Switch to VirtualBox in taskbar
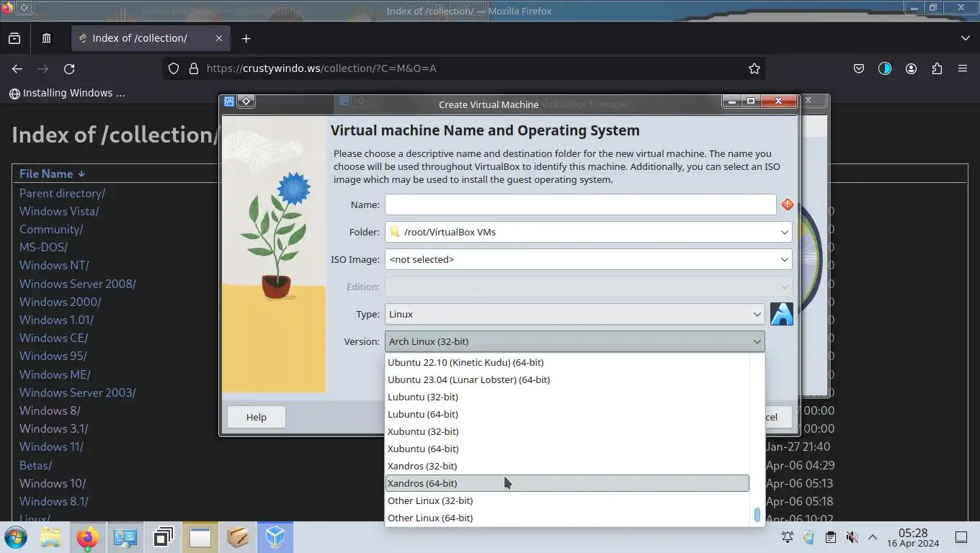Viewport: 980px width, 553px height. point(275,537)
